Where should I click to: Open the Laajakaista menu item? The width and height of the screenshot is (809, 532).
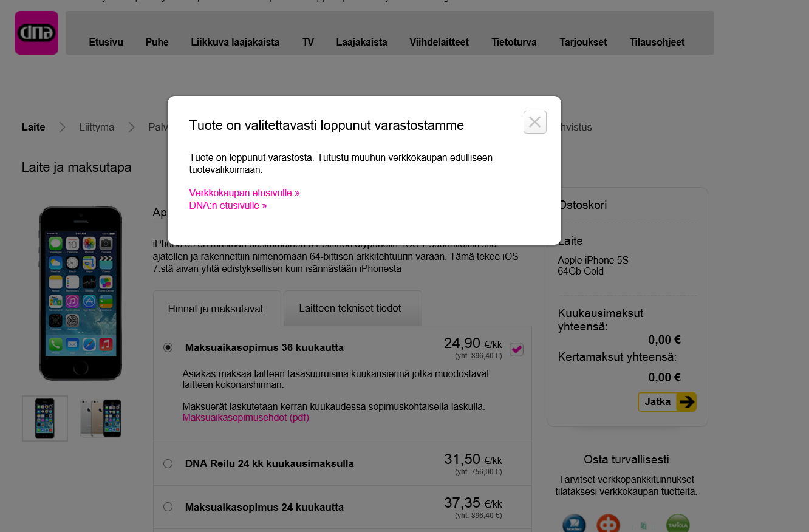[361, 42]
